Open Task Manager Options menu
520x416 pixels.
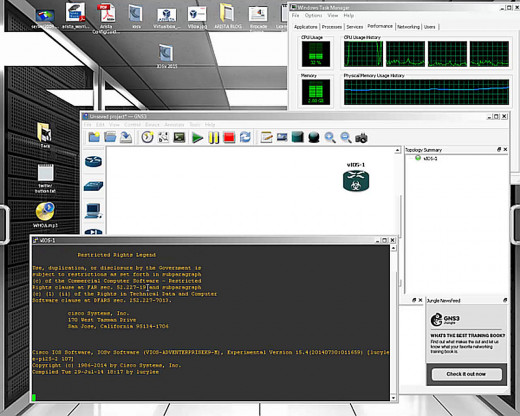313,16
